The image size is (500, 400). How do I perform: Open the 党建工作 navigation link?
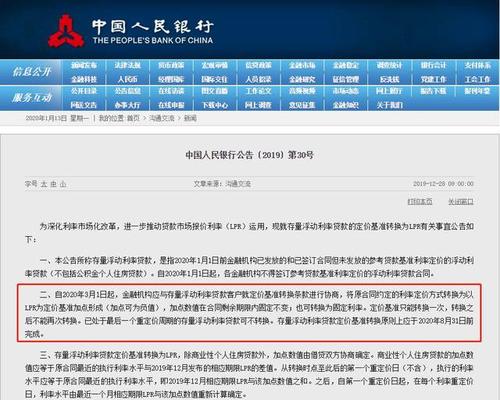point(433,79)
